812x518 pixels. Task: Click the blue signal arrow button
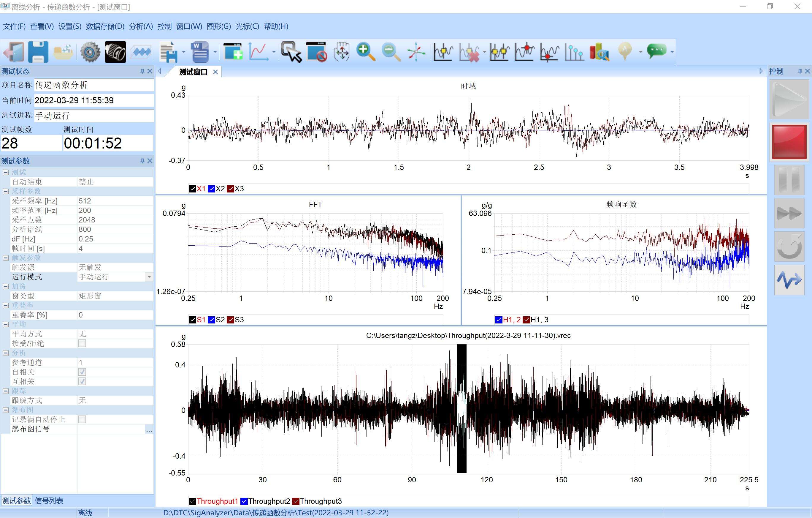789,280
